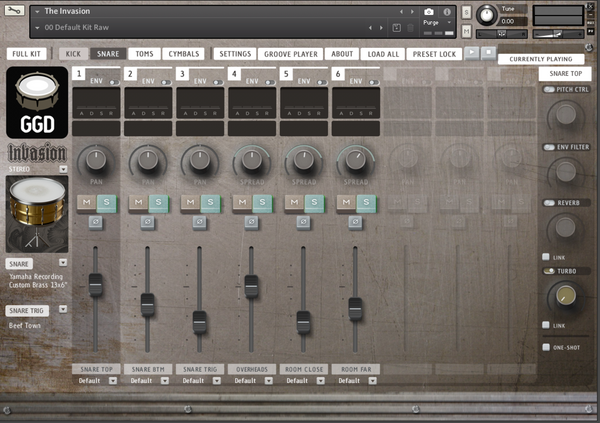Select next preset arrow for 00 Default Kit Raw

pos(381,28)
